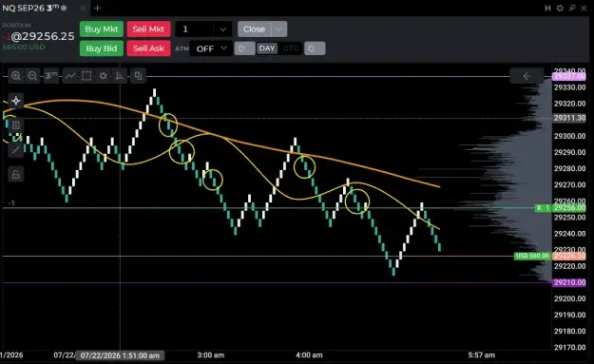Place a Sell Ask order
Viewport: 594px width, 364px height.
click(148, 48)
